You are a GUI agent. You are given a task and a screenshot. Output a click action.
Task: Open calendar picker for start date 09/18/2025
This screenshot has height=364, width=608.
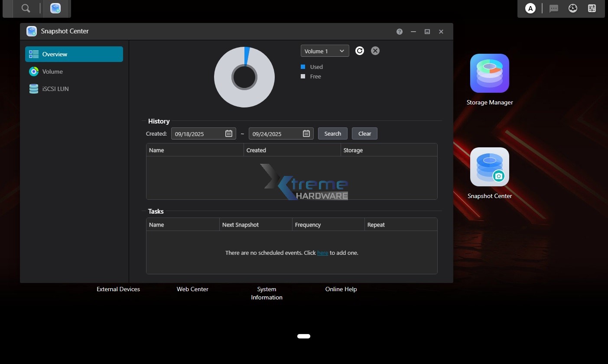pos(229,133)
